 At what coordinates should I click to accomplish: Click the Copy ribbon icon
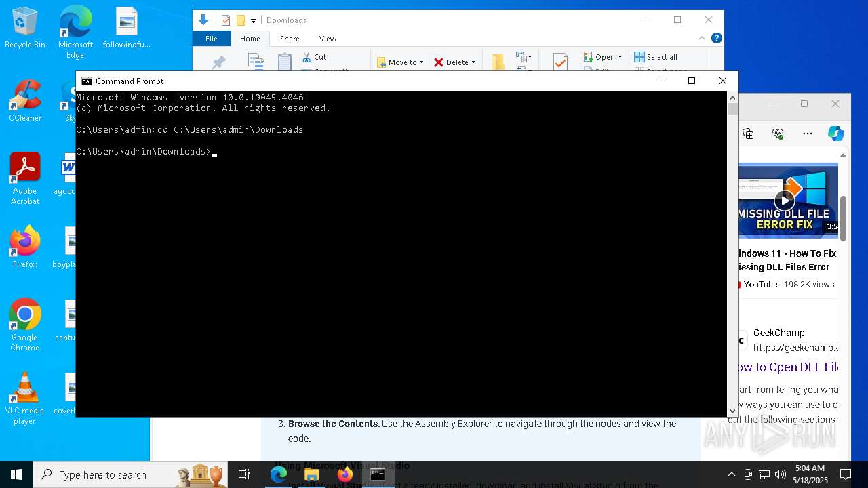(256, 62)
